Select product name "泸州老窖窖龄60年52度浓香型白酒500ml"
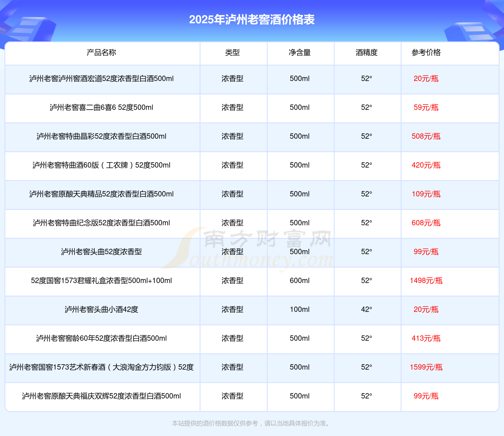This screenshot has height=436, width=504. 101,338
